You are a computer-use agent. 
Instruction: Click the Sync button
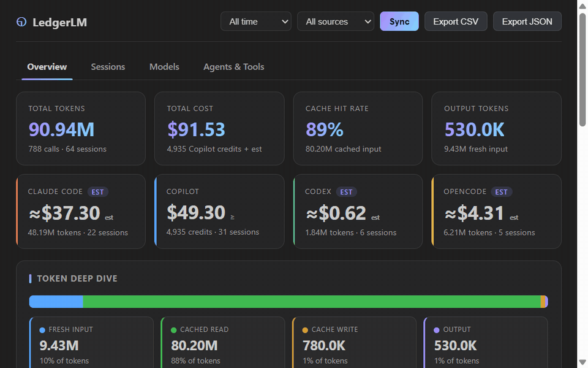coord(399,21)
